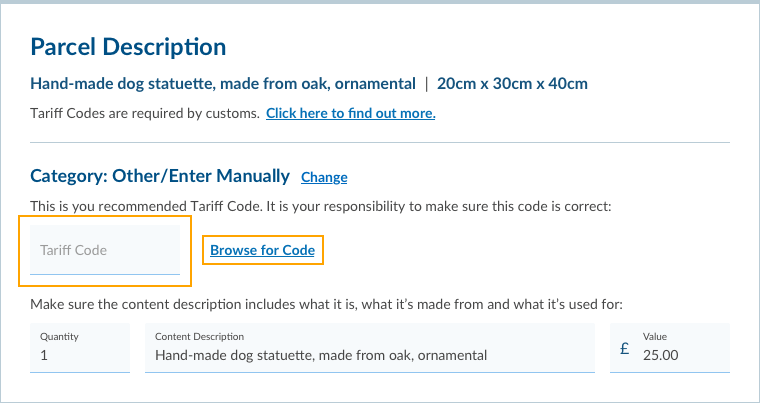This screenshot has height=403, width=760.
Task: Click the small 'Content Description' field label
Action: (199, 337)
